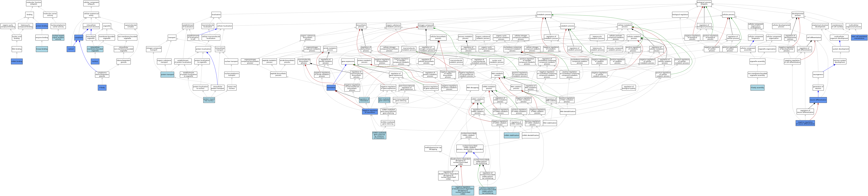
Task: Click the organelle assembly node
Action: (x=758, y=62)
